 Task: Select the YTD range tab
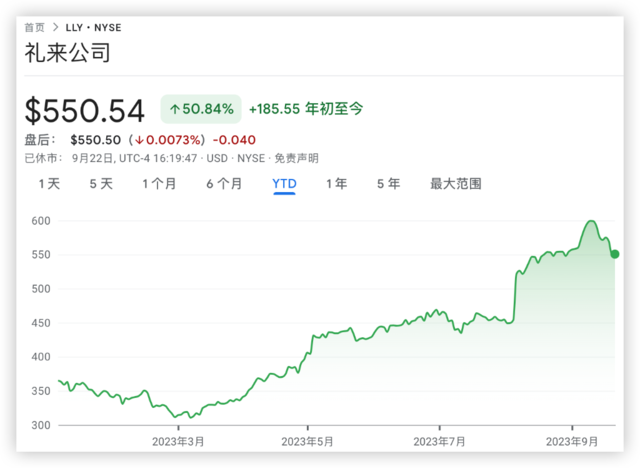coord(284,184)
